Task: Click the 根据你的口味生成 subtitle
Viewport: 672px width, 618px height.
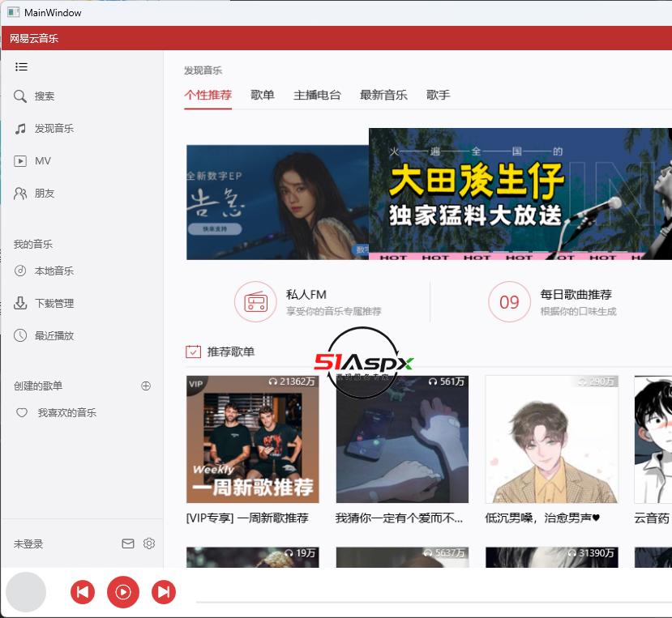Action: point(578,311)
